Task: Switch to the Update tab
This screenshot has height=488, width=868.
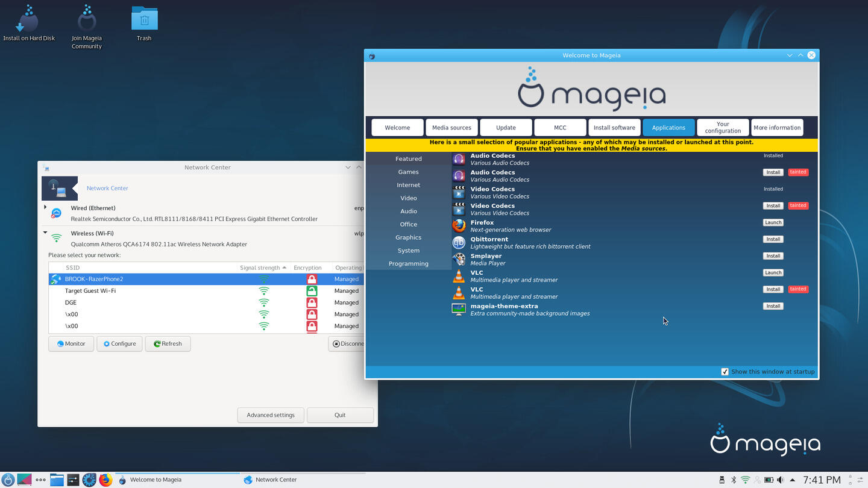Action: click(x=506, y=127)
